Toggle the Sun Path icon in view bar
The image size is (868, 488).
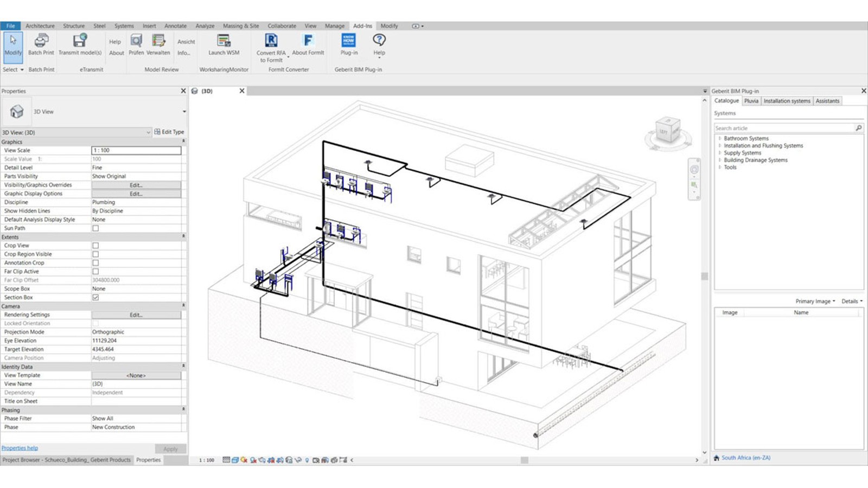pyautogui.click(x=242, y=460)
